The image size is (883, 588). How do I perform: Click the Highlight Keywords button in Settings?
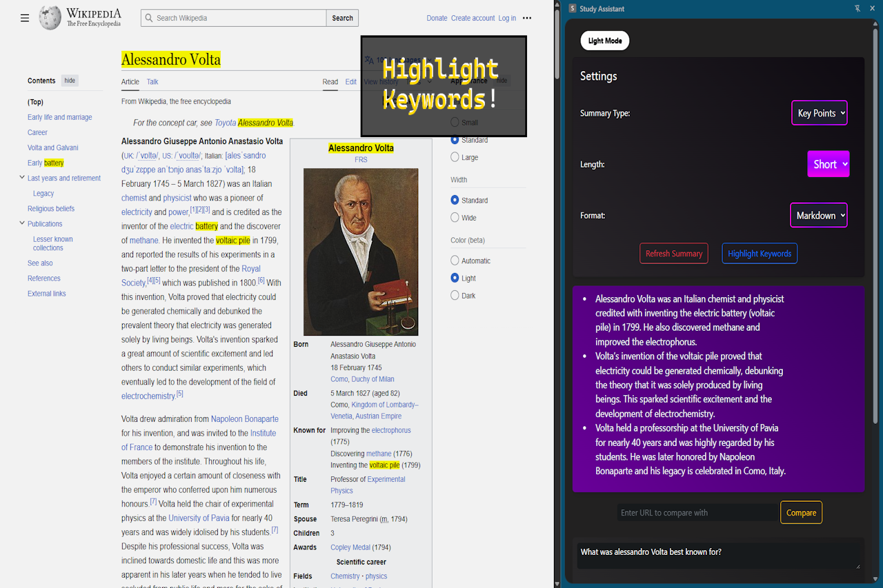point(760,254)
